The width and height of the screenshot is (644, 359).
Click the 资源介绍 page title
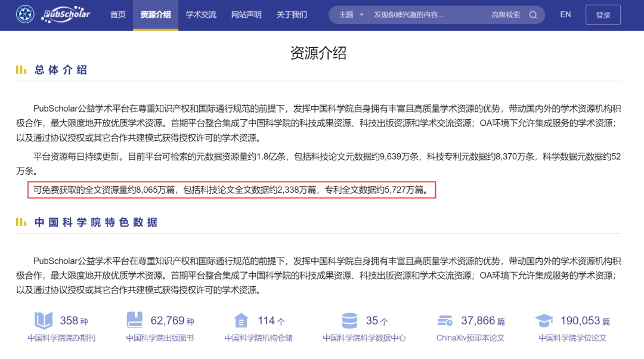[318, 53]
